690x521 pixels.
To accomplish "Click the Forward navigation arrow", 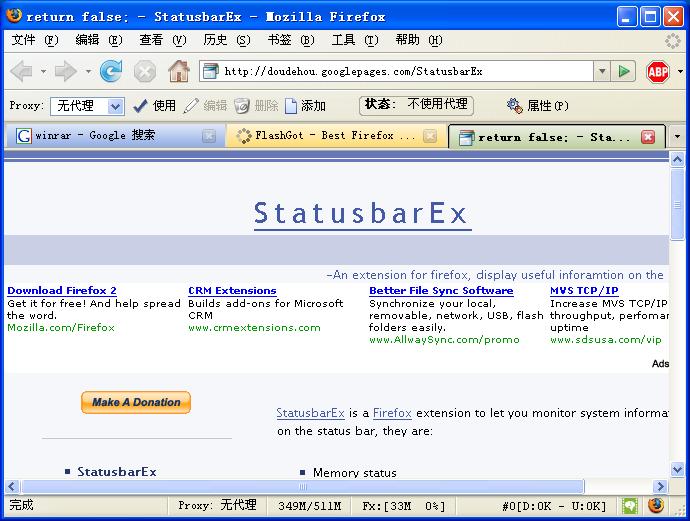I will click(x=66, y=71).
